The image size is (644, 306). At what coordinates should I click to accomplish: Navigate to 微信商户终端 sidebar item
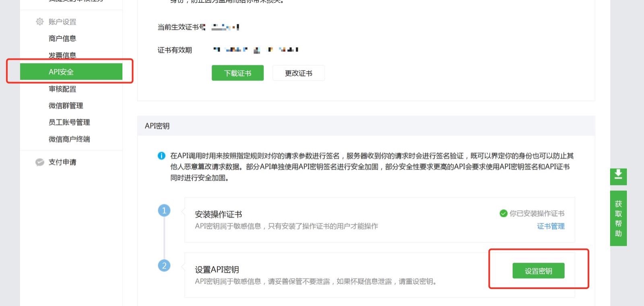pos(69,139)
